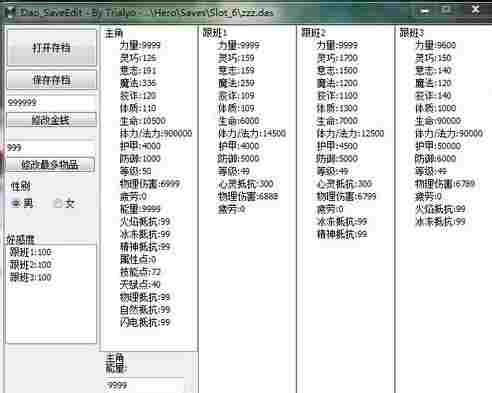Select 体质:1000 in the 跟班3 list
Viewport: 492px width, 393px height.
[436, 108]
